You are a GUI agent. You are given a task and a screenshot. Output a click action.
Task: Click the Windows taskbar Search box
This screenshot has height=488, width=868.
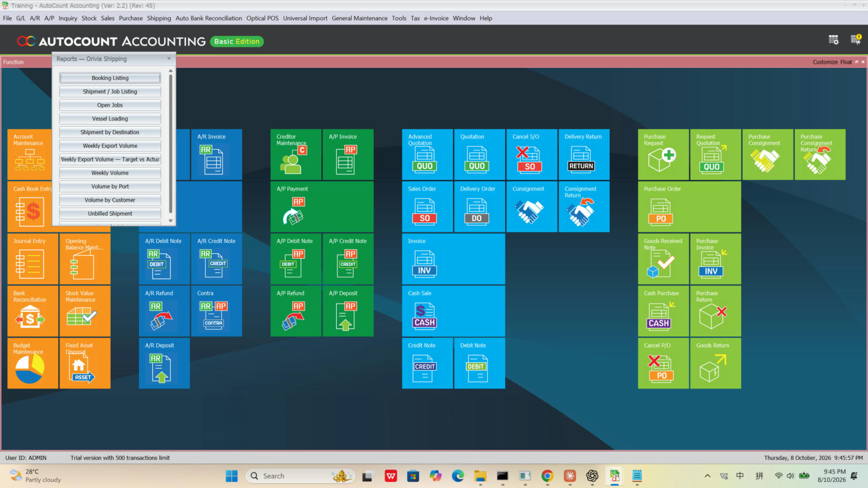[300, 476]
